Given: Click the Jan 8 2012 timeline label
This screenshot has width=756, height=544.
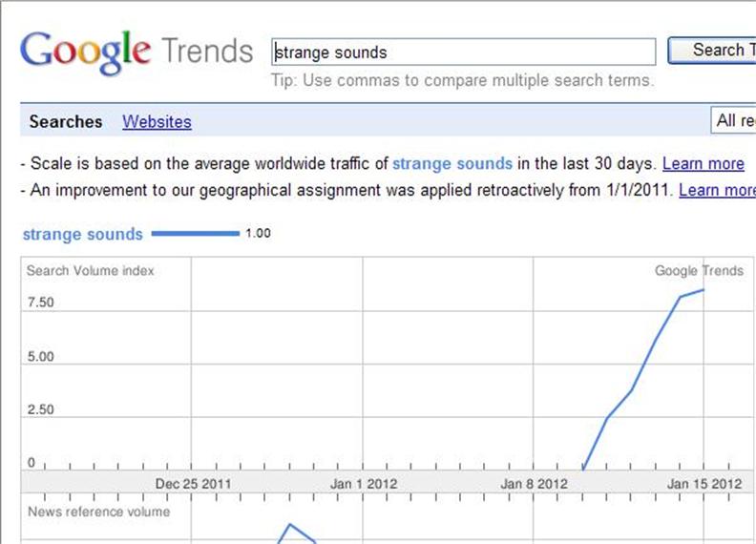Looking at the screenshot, I should click(535, 484).
